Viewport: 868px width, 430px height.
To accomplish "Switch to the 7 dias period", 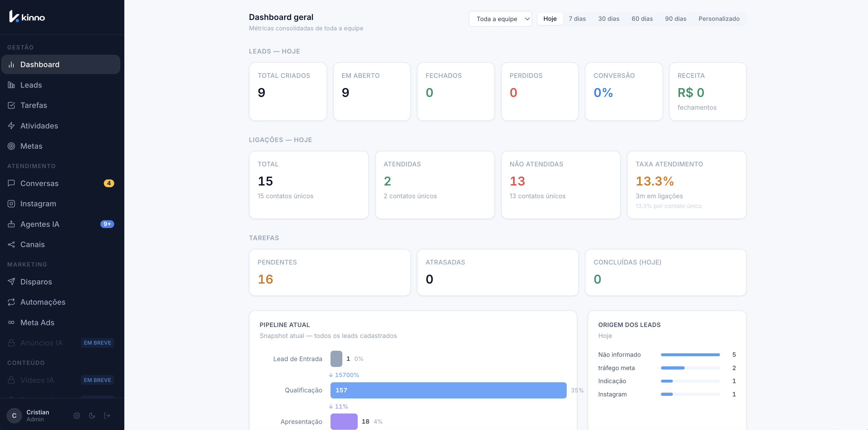I will click(577, 19).
